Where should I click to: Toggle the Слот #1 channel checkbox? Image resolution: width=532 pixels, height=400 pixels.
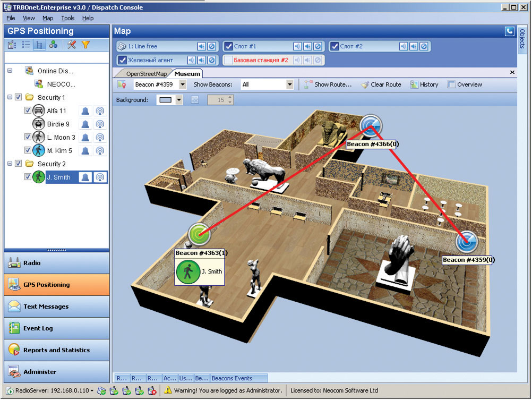[228, 46]
